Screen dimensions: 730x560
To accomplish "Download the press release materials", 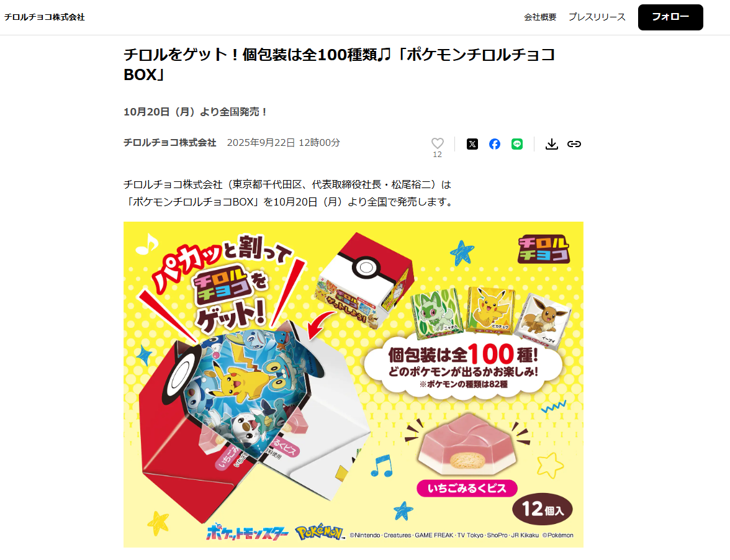I will pyautogui.click(x=552, y=144).
